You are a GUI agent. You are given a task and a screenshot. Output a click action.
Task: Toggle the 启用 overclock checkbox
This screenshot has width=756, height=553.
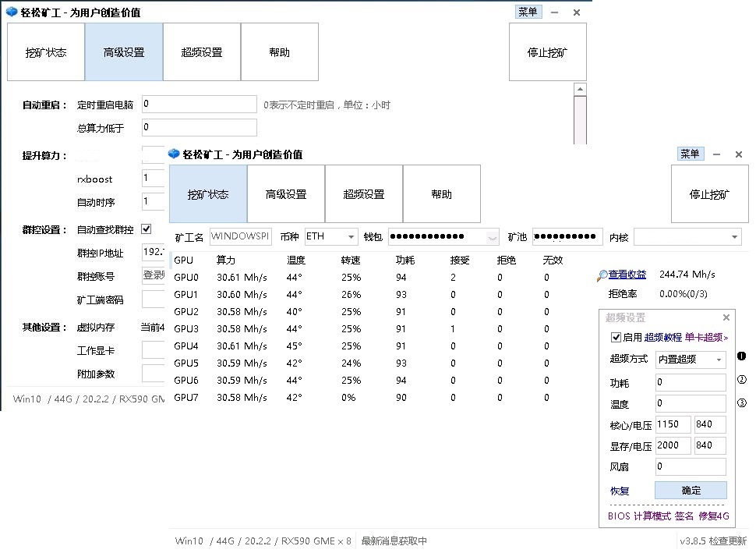pyautogui.click(x=616, y=338)
